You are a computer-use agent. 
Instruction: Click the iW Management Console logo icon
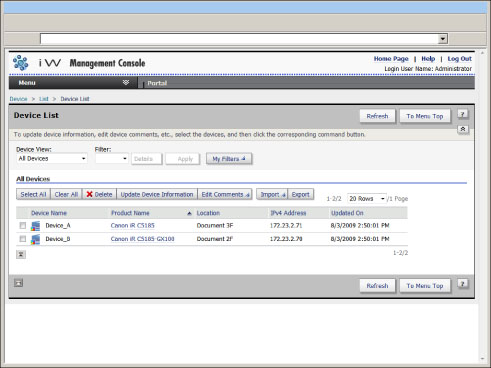point(21,63)
